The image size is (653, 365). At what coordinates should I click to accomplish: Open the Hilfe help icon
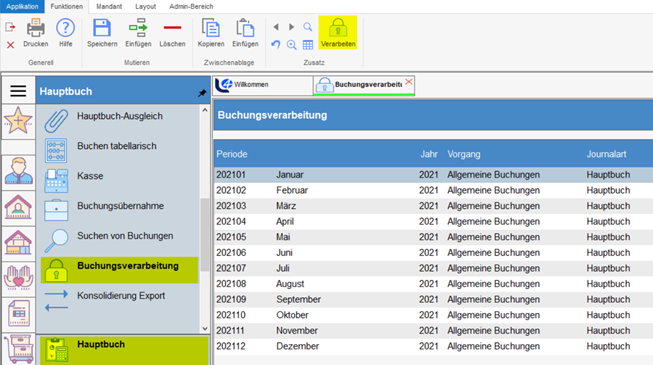coord(65,28)
